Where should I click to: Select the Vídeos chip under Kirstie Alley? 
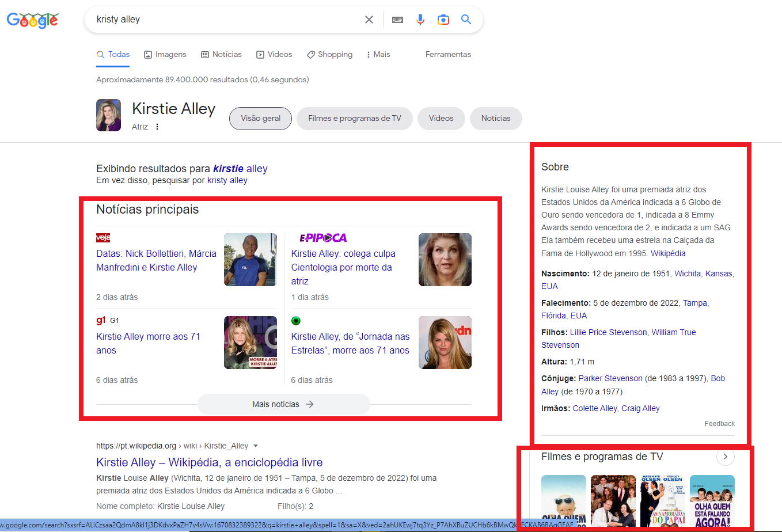tap(441, 118)
